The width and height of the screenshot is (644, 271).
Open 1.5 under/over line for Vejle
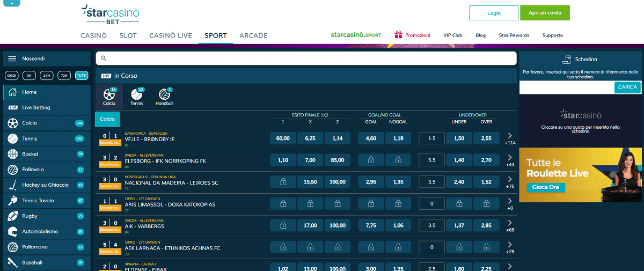[432, 138]
